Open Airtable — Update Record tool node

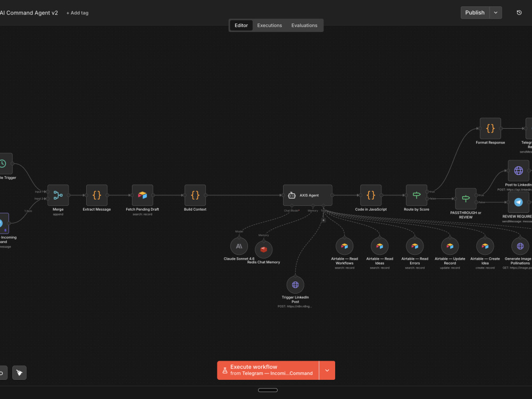[450, 246]
